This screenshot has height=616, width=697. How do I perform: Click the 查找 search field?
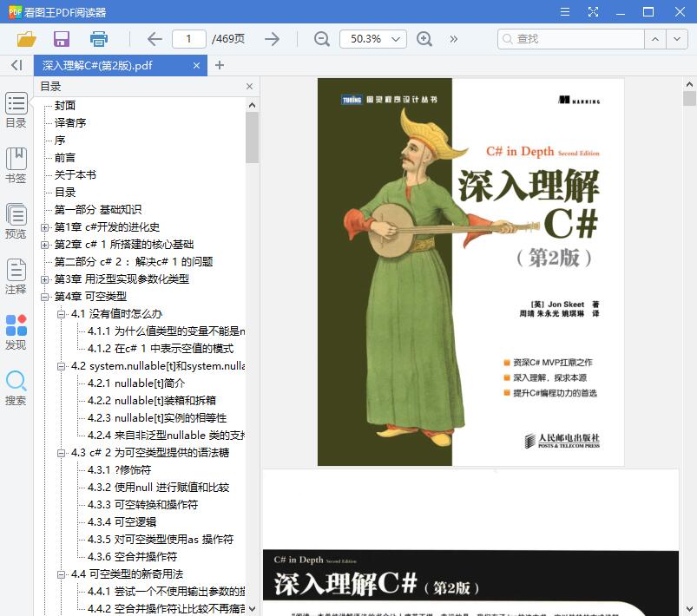[x=571, y=39]
